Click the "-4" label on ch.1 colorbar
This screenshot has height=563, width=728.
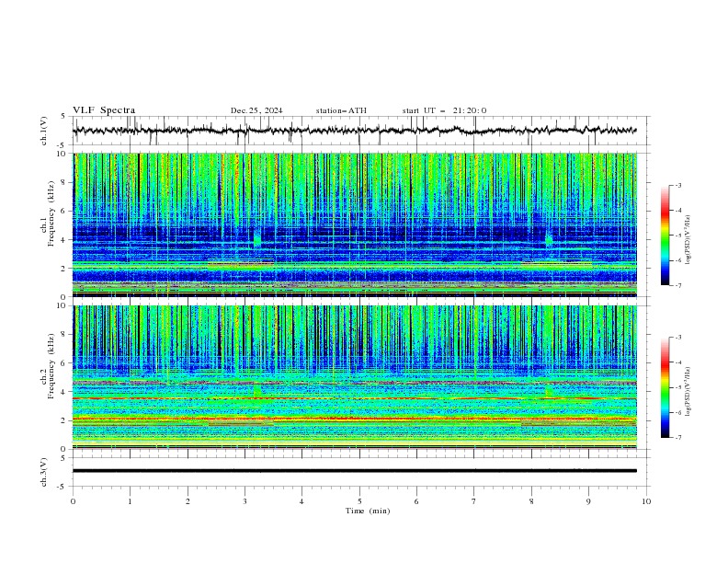pos(677,211)
